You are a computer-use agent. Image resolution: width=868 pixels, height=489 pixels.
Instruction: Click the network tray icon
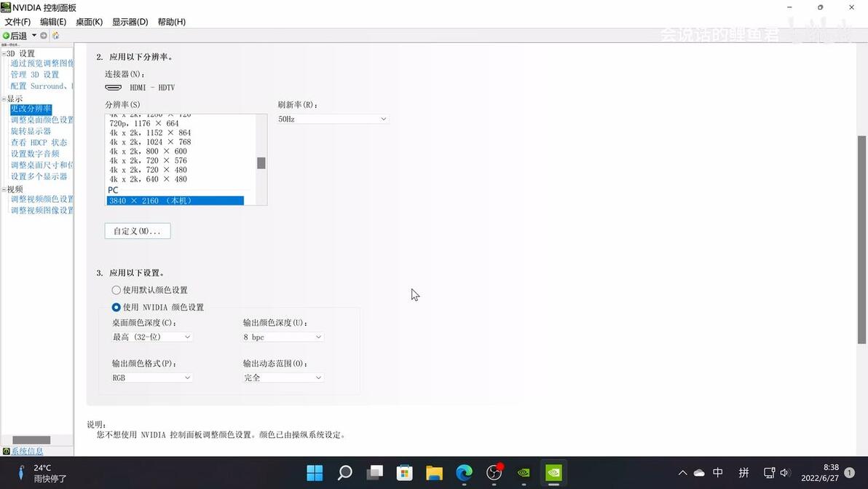point(769,472)
